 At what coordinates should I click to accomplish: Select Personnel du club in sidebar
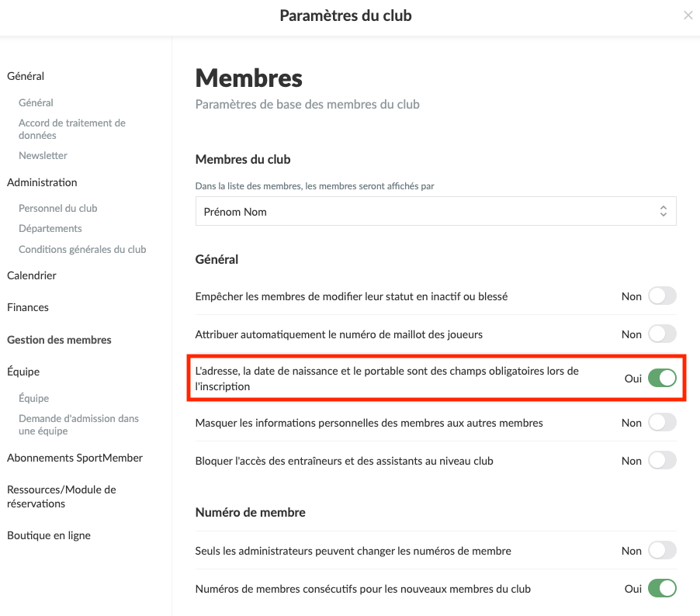(57, 208)
